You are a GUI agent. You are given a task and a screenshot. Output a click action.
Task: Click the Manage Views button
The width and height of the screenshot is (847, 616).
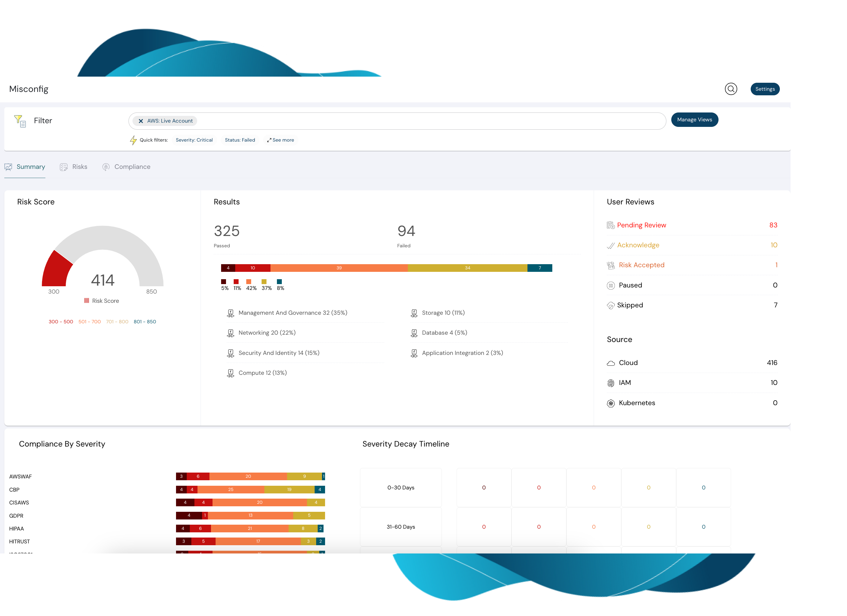tap(694, 120)
